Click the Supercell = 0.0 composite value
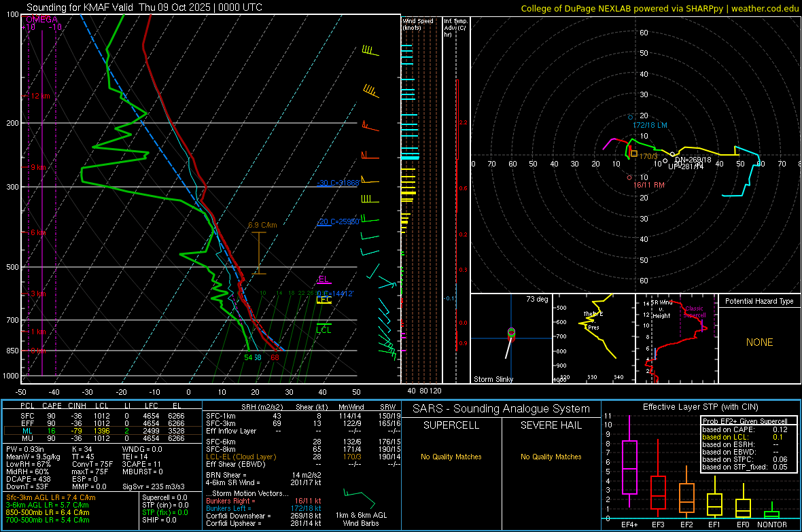 point(164,497)
